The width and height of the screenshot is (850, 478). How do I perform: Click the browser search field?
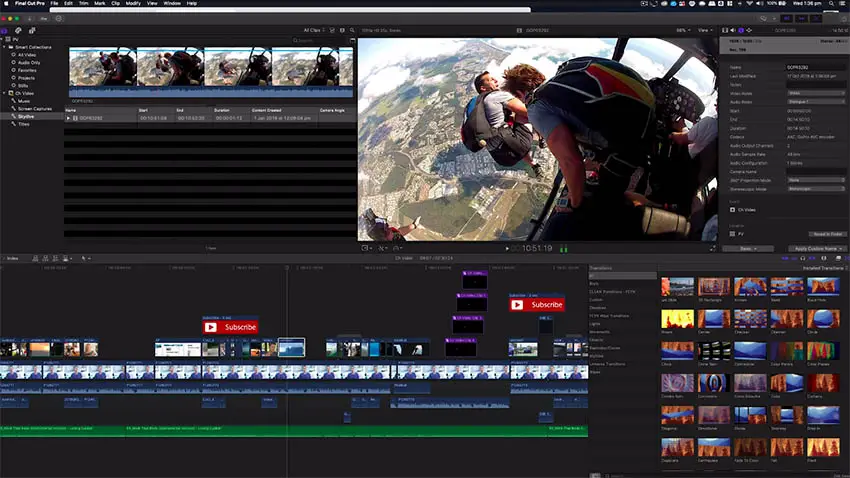point(320,41)
